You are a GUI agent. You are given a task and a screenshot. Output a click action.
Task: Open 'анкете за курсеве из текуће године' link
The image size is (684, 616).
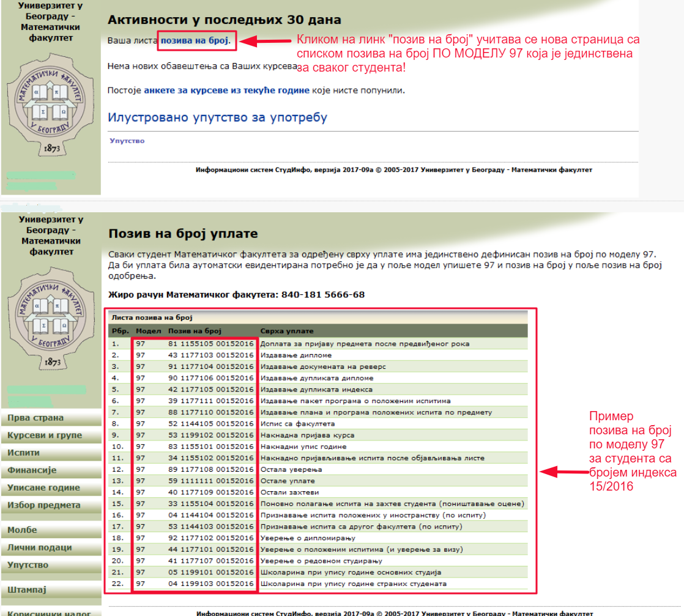[226, 91]
